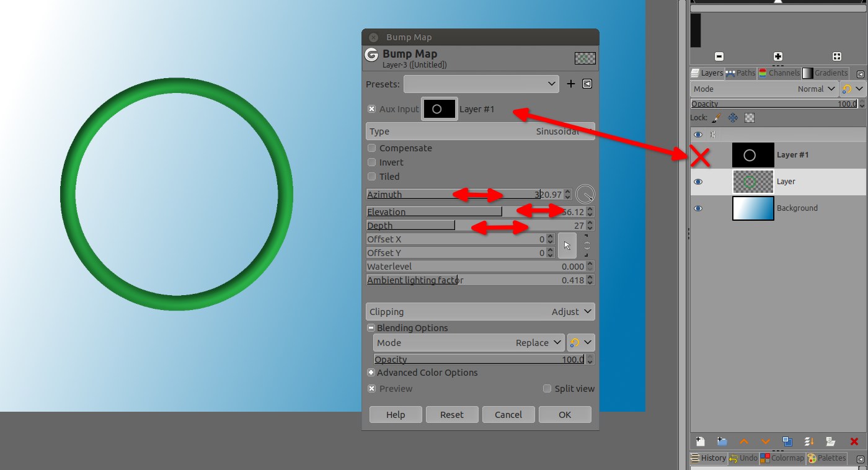Delete the selected layer
Screen dimensions: 868x470
point(854,441)
